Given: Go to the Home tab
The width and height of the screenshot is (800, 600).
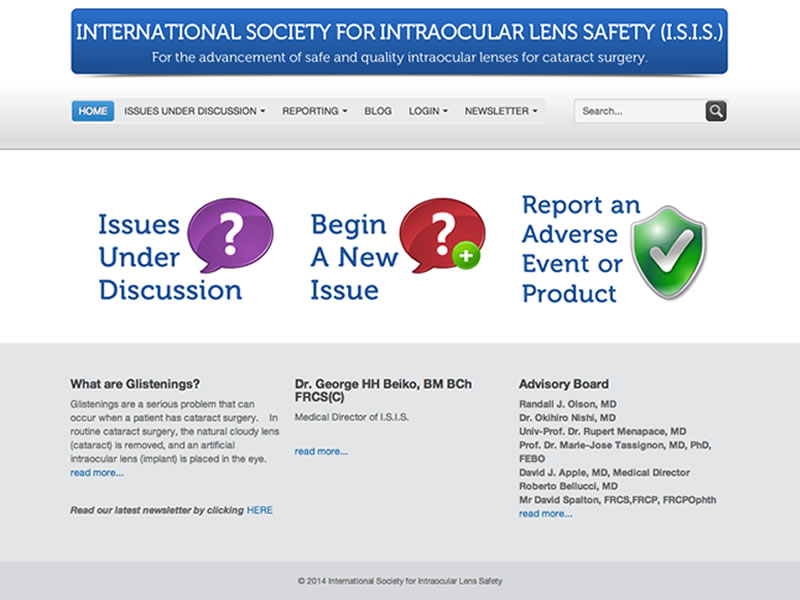Looking at the screenshot, I should tap(93, 111).
